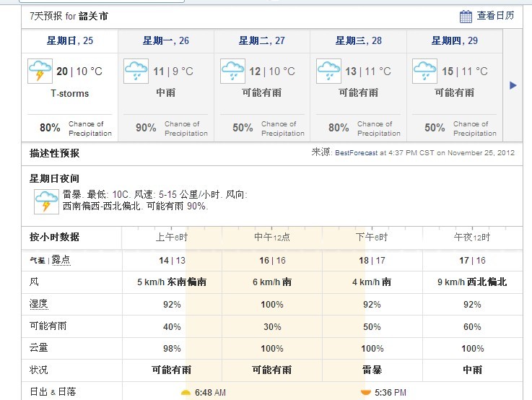Click the rain icon for 星期四 29
532x400 pixels.
(x=424, y=71)
